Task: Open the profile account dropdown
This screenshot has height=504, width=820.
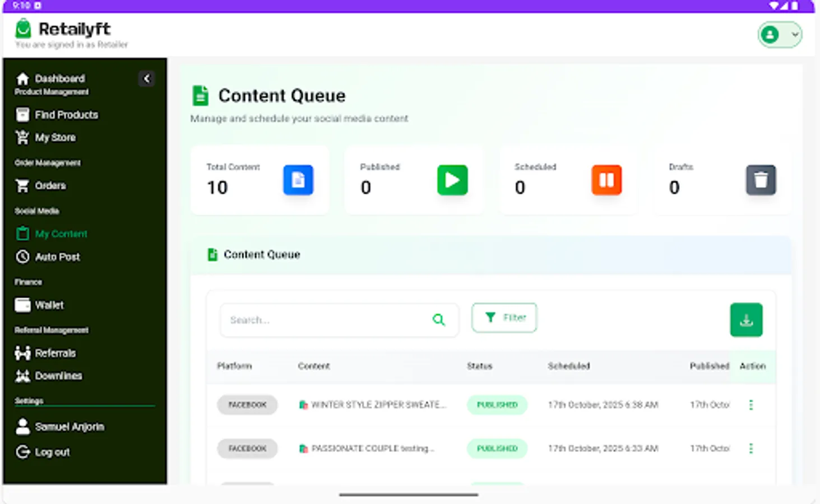Action: (x=780, y=34)
